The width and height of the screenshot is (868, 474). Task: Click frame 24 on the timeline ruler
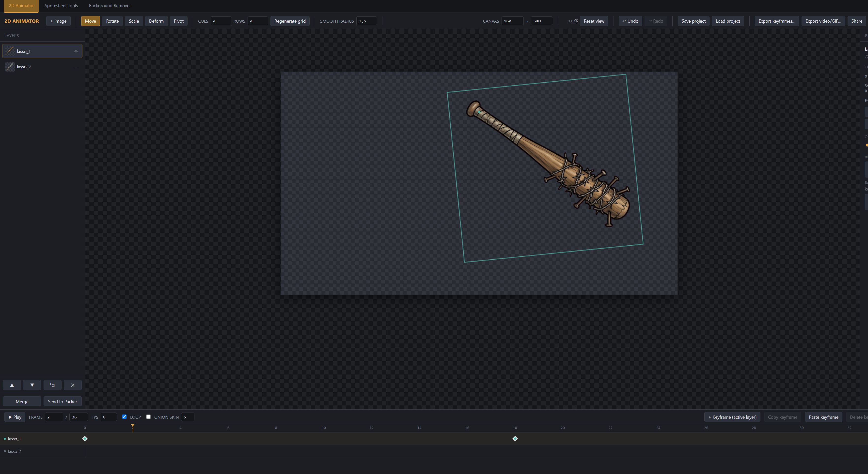658,428
